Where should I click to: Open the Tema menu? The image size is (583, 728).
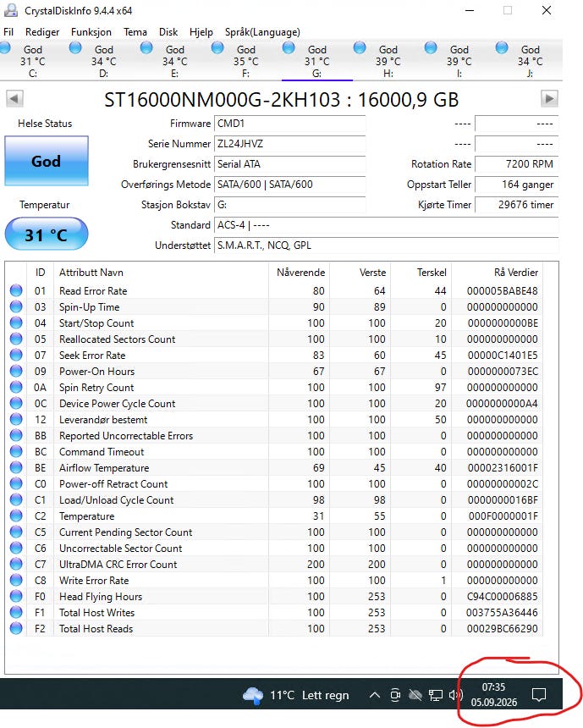pyautogui.click(x=135, y=32)
